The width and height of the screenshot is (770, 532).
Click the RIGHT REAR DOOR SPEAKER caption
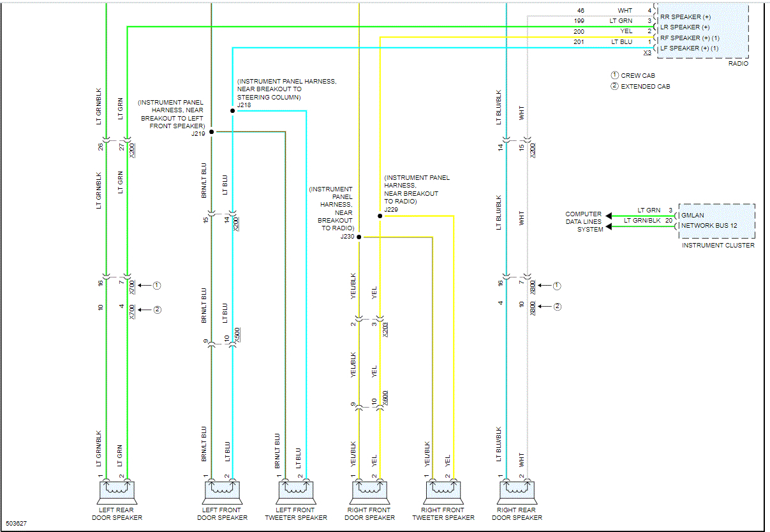(517, 514)
